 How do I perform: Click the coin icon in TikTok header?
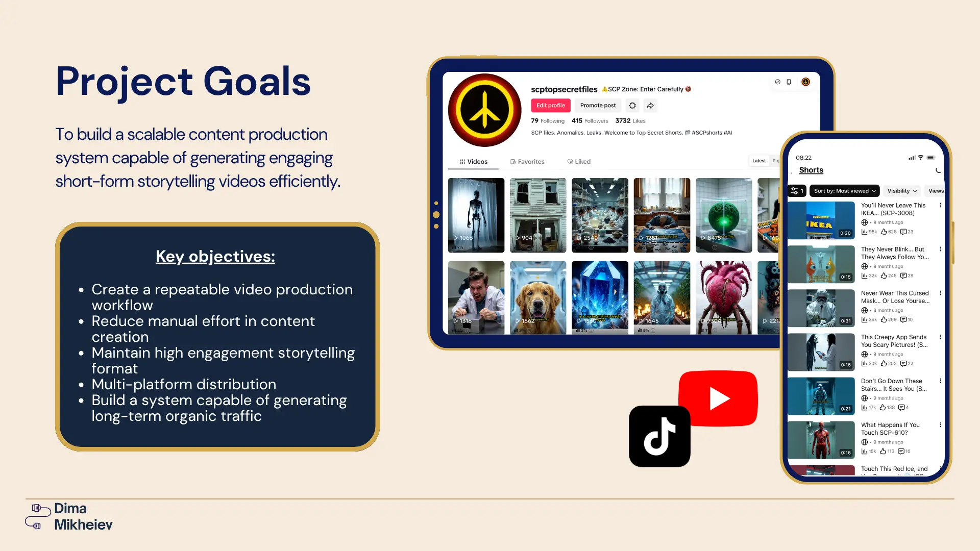click(x=777, y=82)
